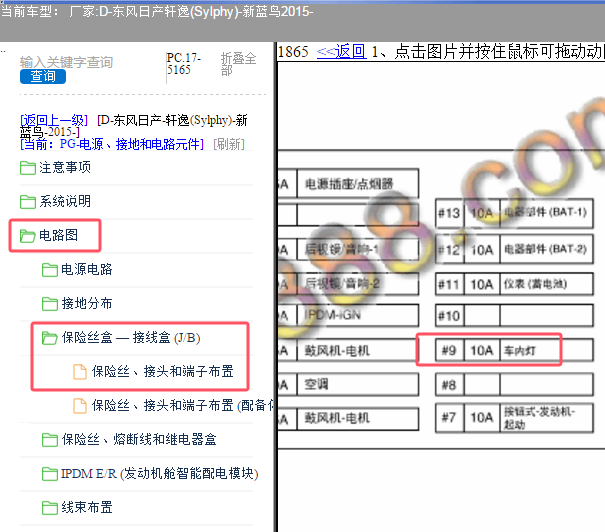Click the empty #10 fuse row
Viewport: 605px width, 532px height.
click(514, 316)
